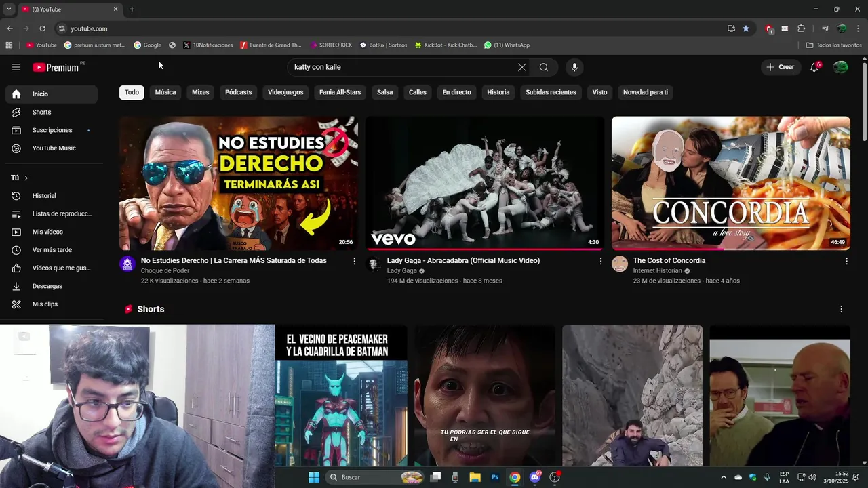Image resolution: width=868 pixels, height=488 pixels.
Task: Select the Videojuegos filter chip
Action: (x=285, y=92)
